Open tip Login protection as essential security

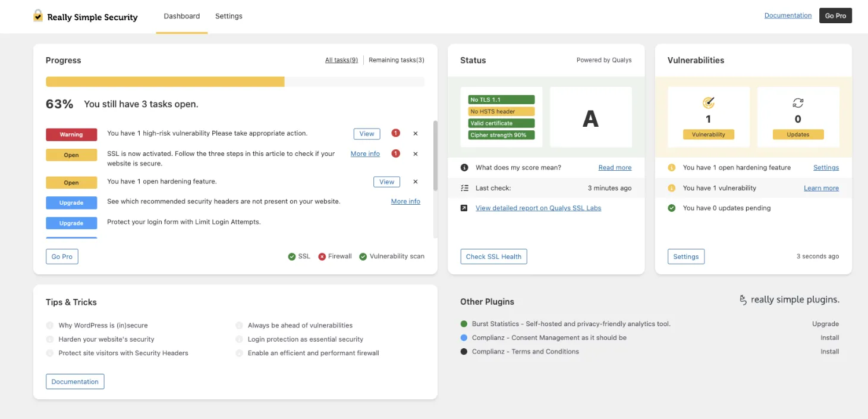[x=306, y=339]
